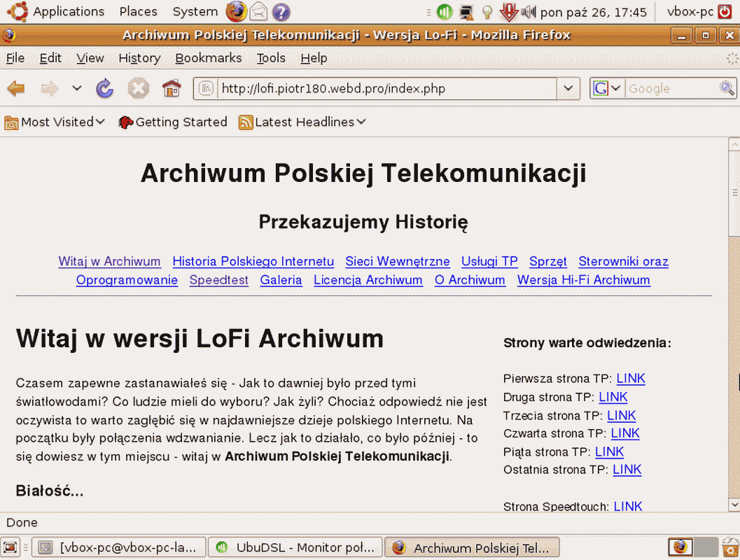Open the Bookmarks menu
Viewport: 740px width, 560px height.
209,58
